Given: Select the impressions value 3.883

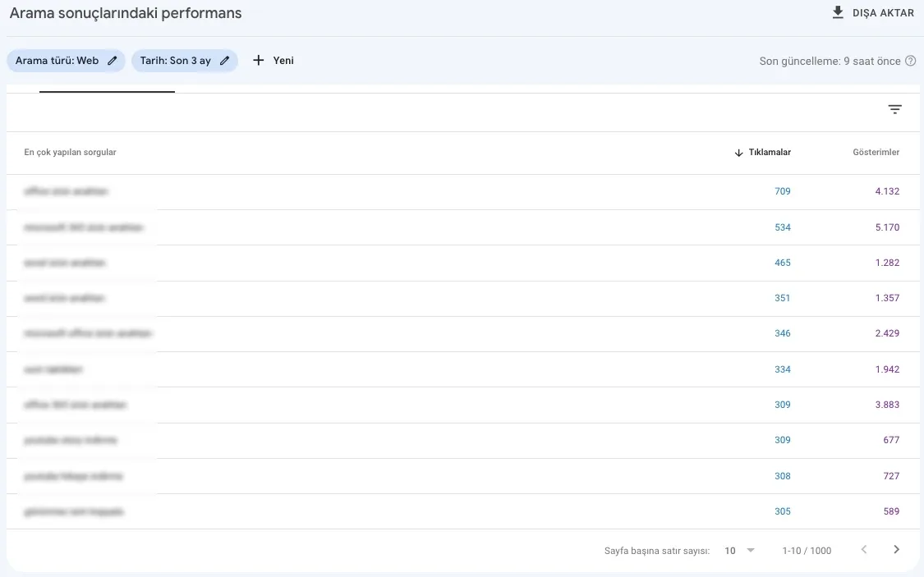Looking at the screenshot, I should 888,405.
